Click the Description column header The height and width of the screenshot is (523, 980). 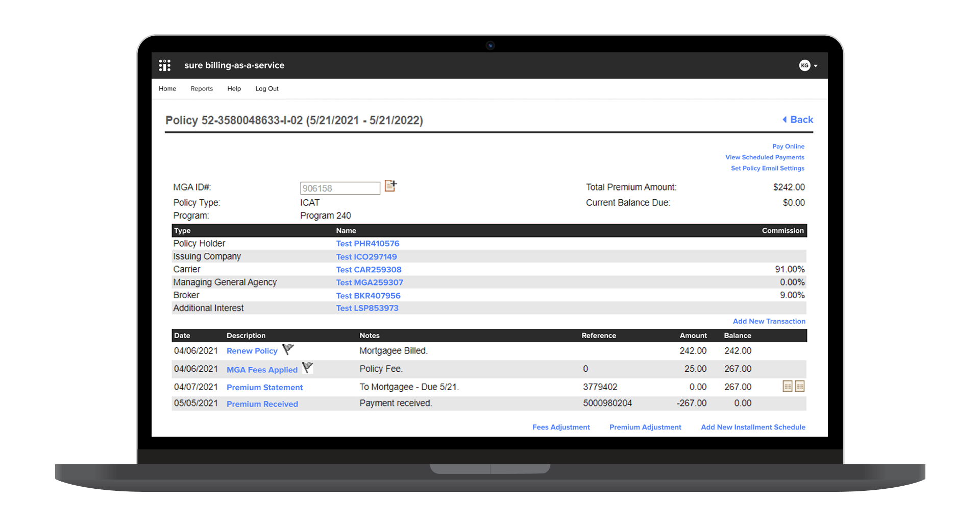[x=246, y=336]
